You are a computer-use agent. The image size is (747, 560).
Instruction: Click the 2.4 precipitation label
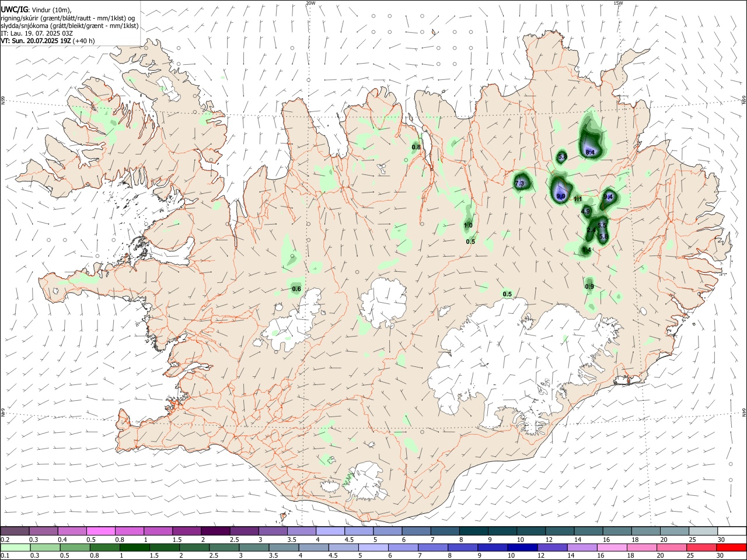[x=591, y=230]
